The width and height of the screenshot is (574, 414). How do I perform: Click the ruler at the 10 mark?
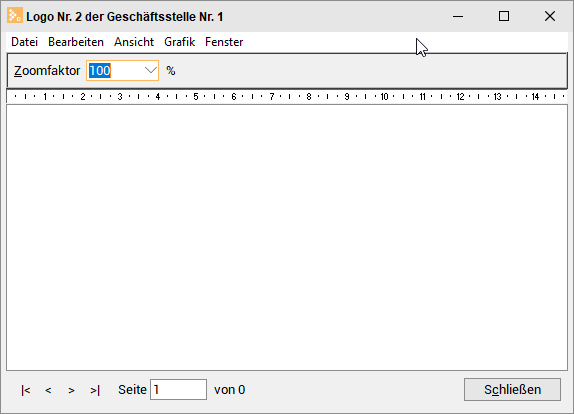tap(384, 97)
